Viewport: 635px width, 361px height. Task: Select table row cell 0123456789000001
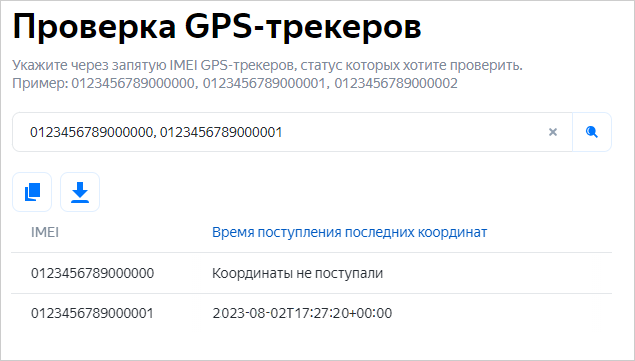(92, 313)
